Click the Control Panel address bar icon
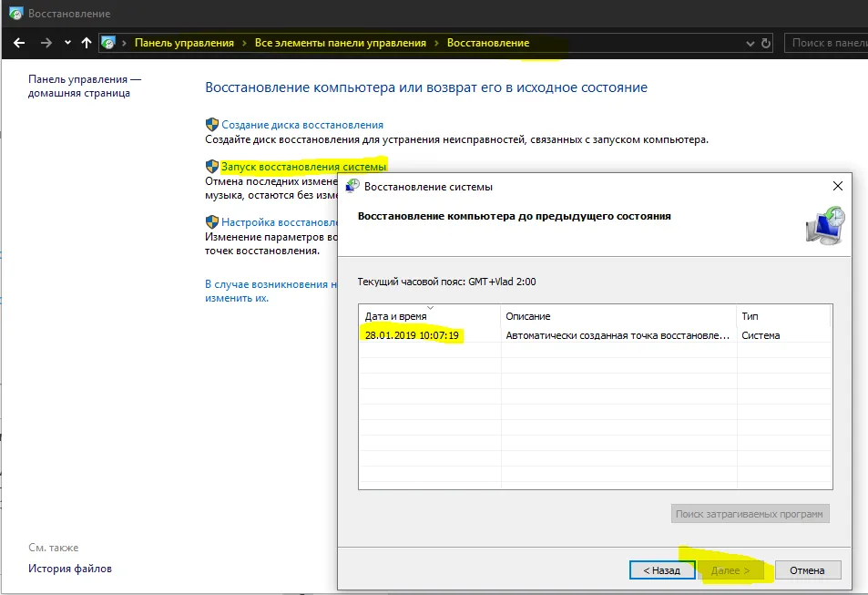The image size is (868, 595). tap(108, 43)
